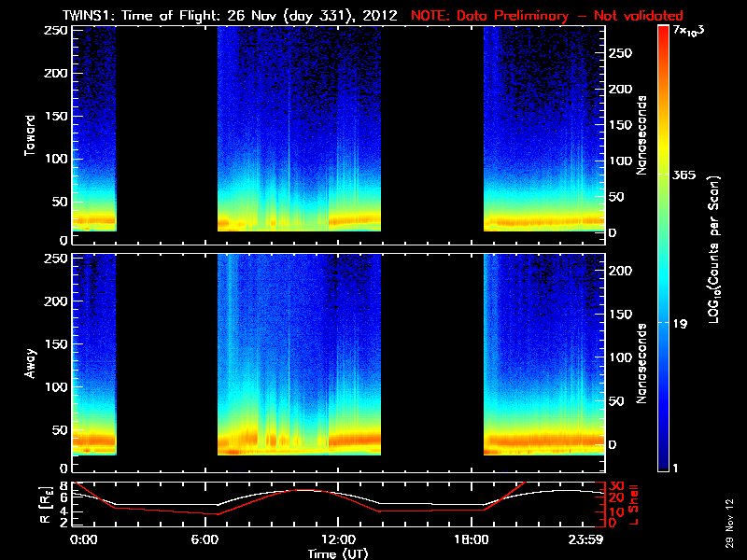747x560 pixels.
Task: Click the 'Toward' panel axis label
Action: (30, 135)
